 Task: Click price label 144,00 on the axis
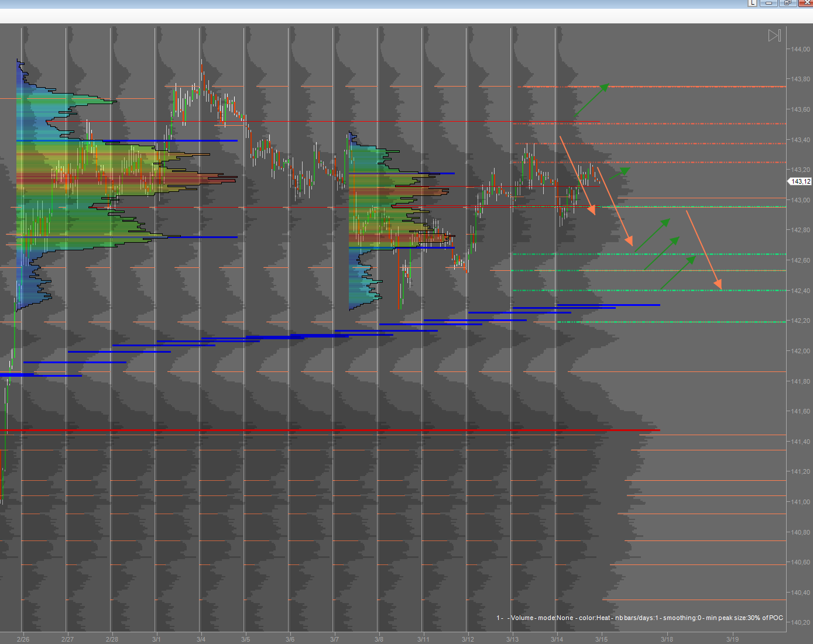click(801, 49)
